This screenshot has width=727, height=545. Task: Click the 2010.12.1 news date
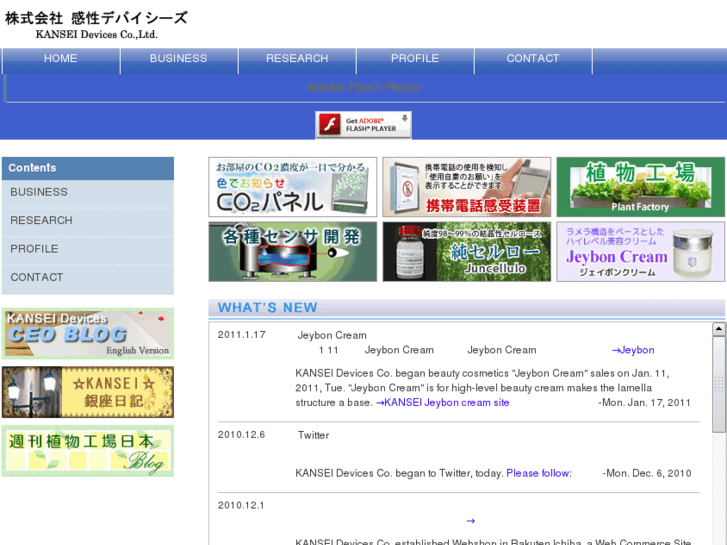[242, 506]
